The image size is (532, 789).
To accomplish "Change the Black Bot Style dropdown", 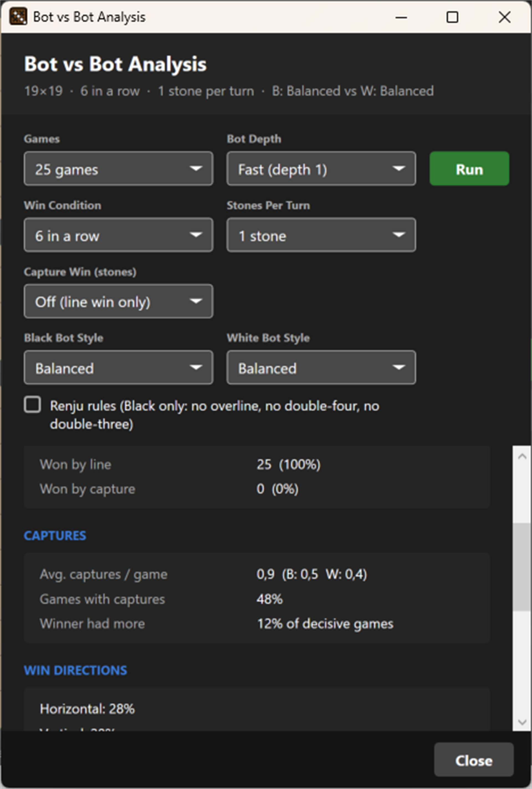I will pos(118,367).
